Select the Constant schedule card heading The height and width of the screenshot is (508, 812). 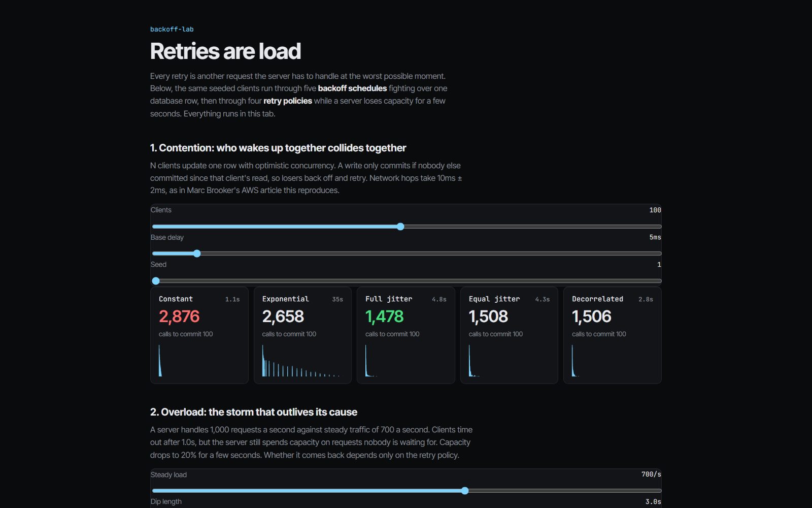176,299
